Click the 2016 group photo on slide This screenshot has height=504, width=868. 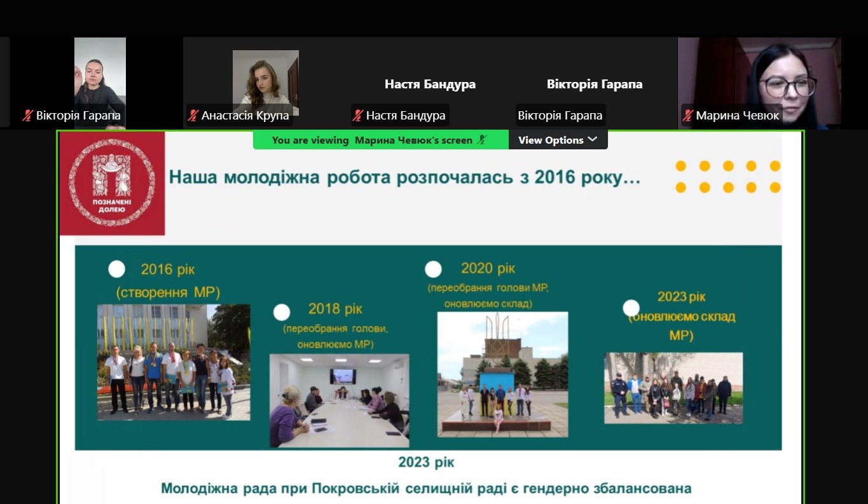173,362
